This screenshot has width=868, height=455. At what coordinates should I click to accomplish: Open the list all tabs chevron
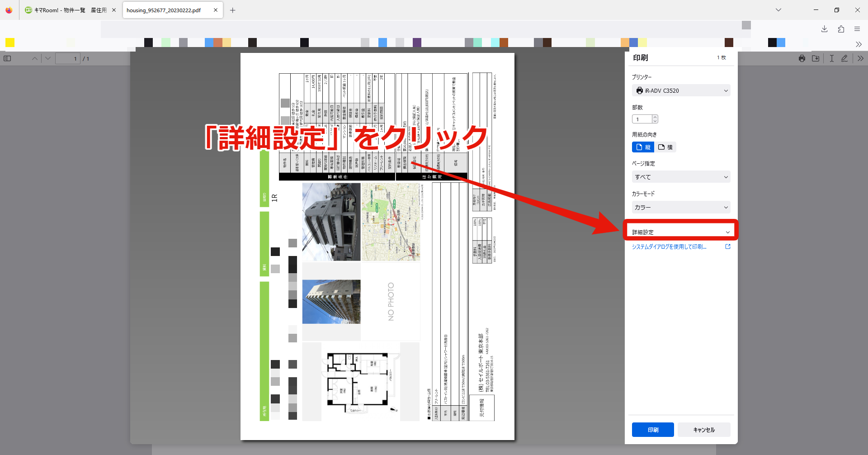tap(778, 10)
